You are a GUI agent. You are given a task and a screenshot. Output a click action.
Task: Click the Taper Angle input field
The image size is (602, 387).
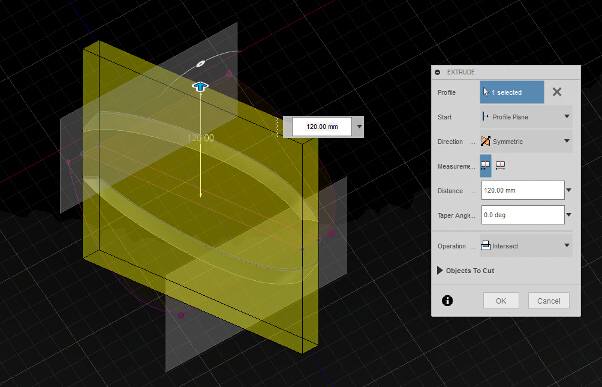(523, 215)
